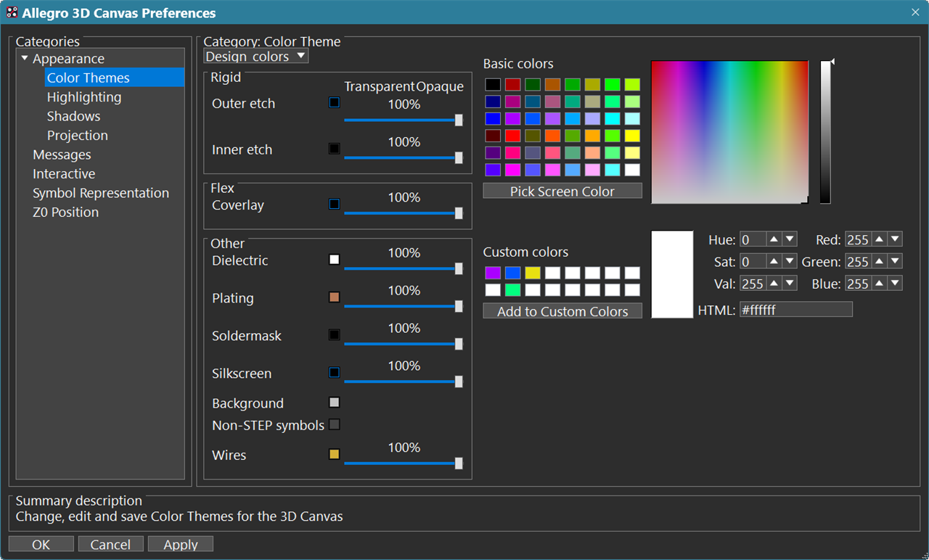Click the OK button

(41, 544)
